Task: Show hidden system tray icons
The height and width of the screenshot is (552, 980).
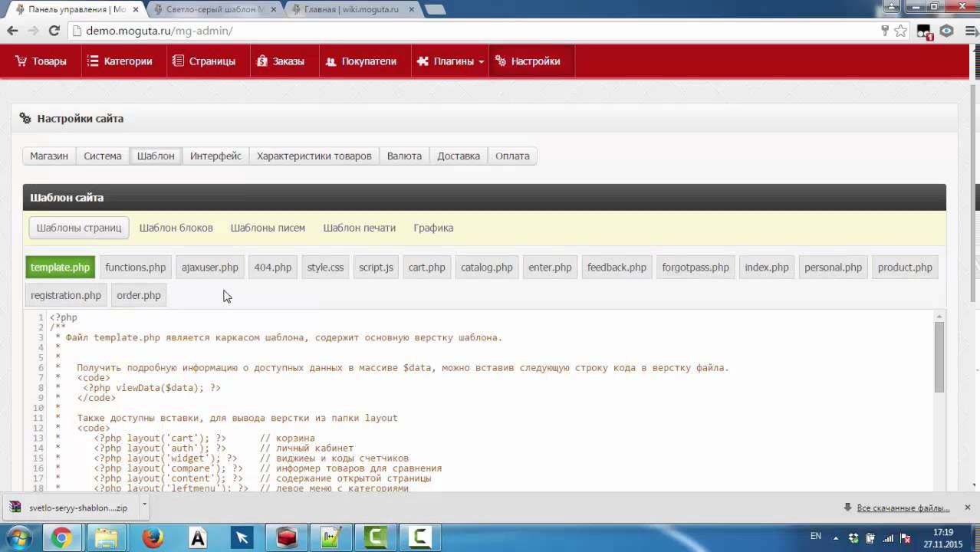Action: pos(837,538)
